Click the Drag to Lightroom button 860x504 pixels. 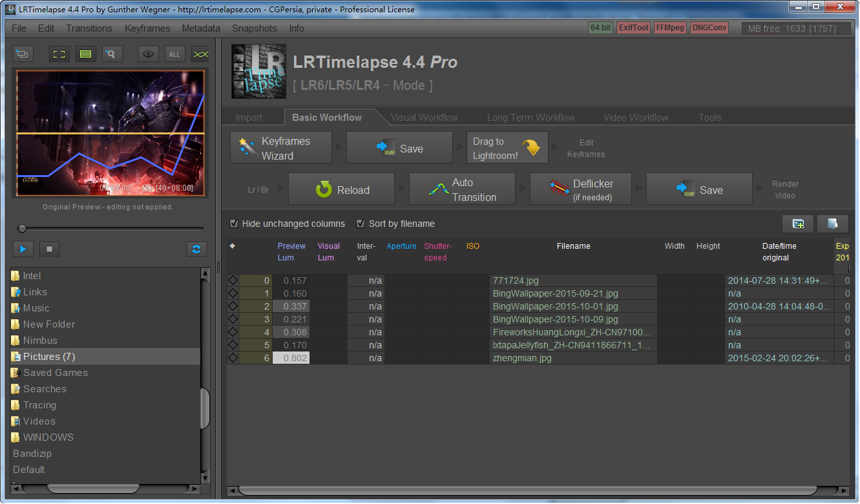(507, 148)
